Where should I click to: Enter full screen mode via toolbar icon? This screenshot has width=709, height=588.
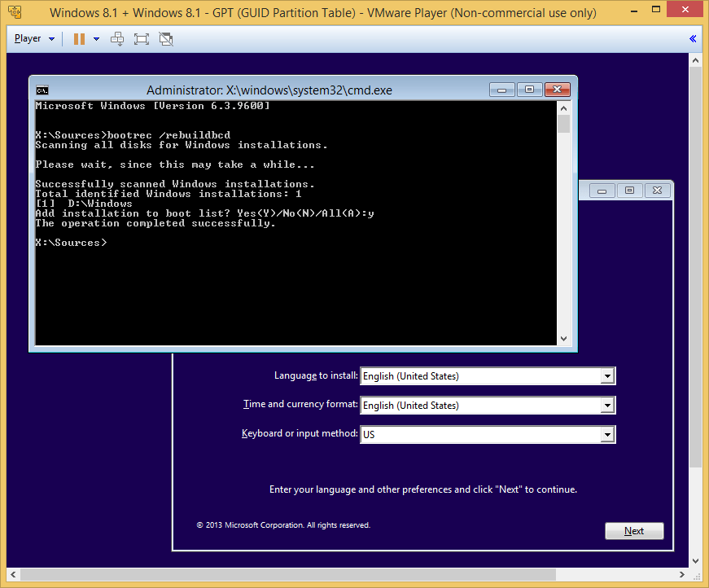(x=142, y=38)
